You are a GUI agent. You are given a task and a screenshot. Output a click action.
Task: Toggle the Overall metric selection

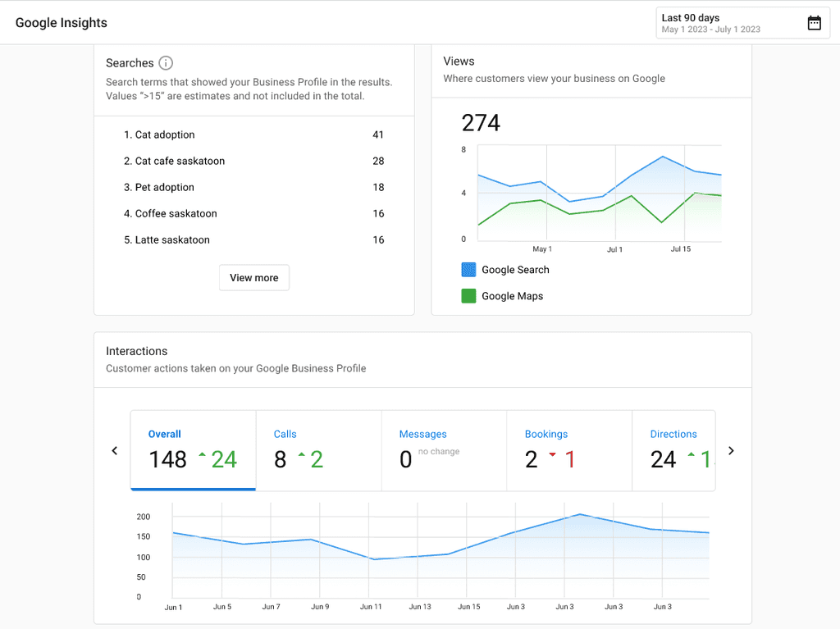tap(193, 450)
